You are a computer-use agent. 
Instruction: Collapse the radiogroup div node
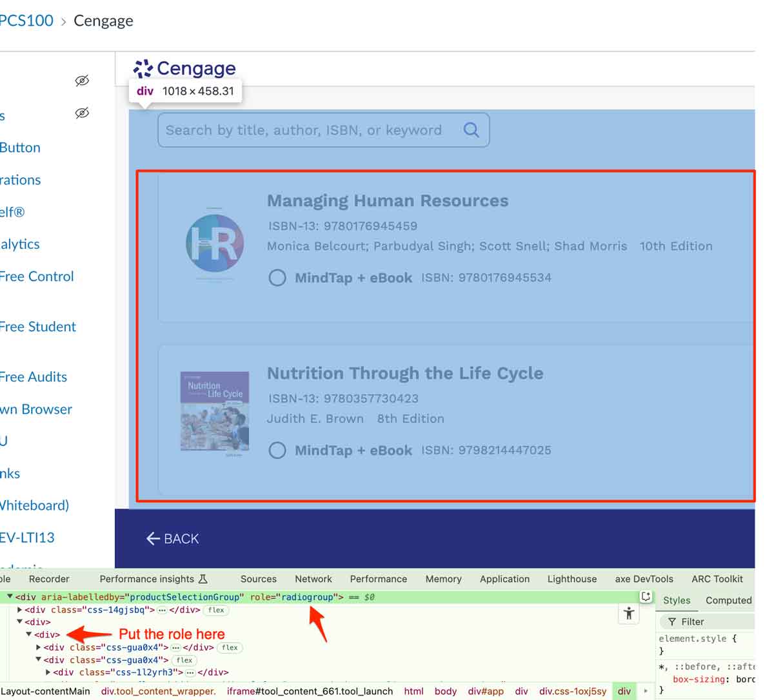pos(10,597)
